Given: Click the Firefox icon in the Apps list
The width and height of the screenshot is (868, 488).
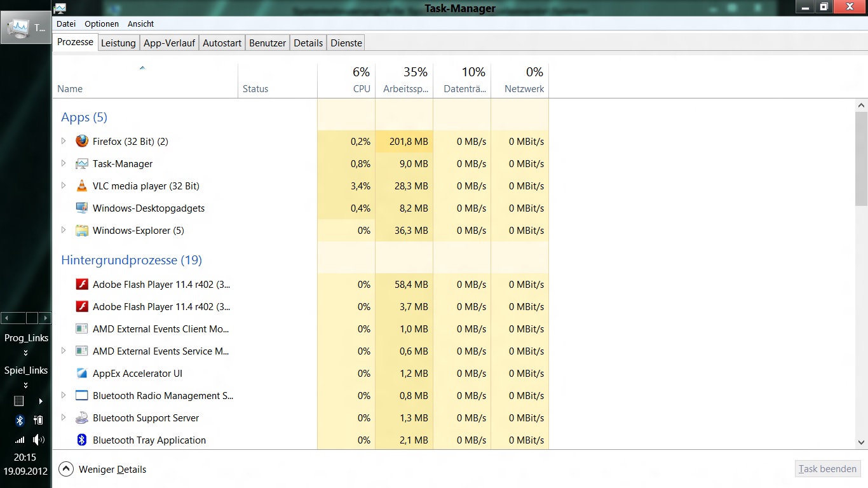Looking at the screenshot, I should coord(82,141).
